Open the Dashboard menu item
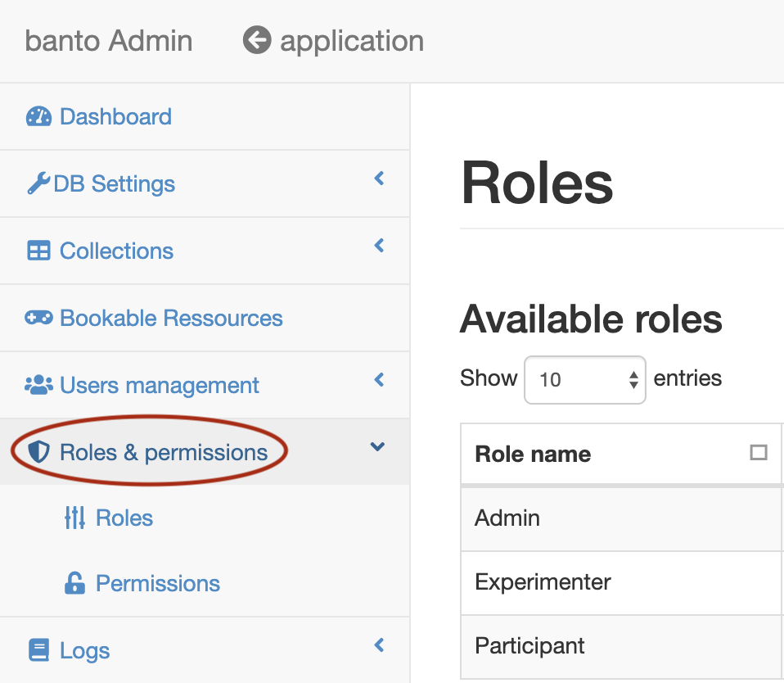 pos(115,116)
